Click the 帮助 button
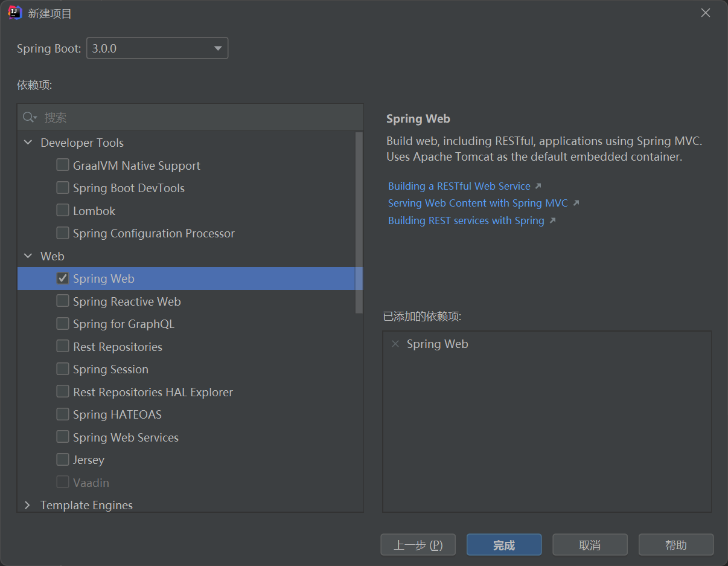The image size is (728, 566). [676, 545]
